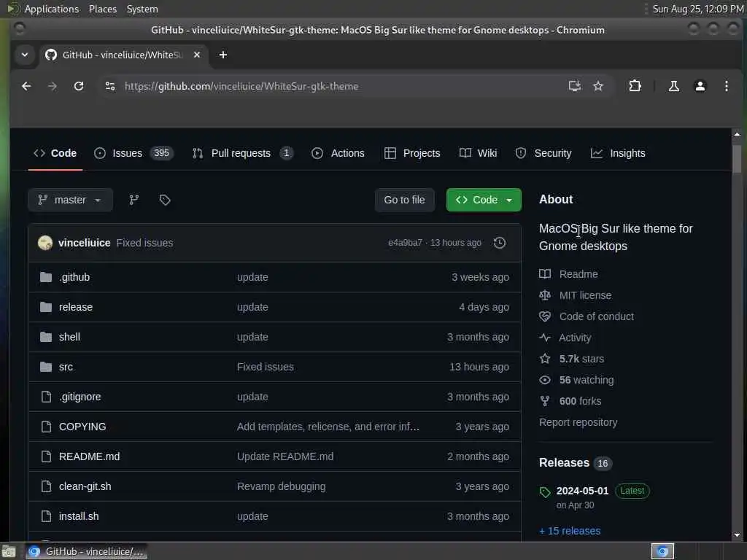The image size is (747, 560).
Task: Click the clean-git.sh file icon
Action: click(46, 486)
